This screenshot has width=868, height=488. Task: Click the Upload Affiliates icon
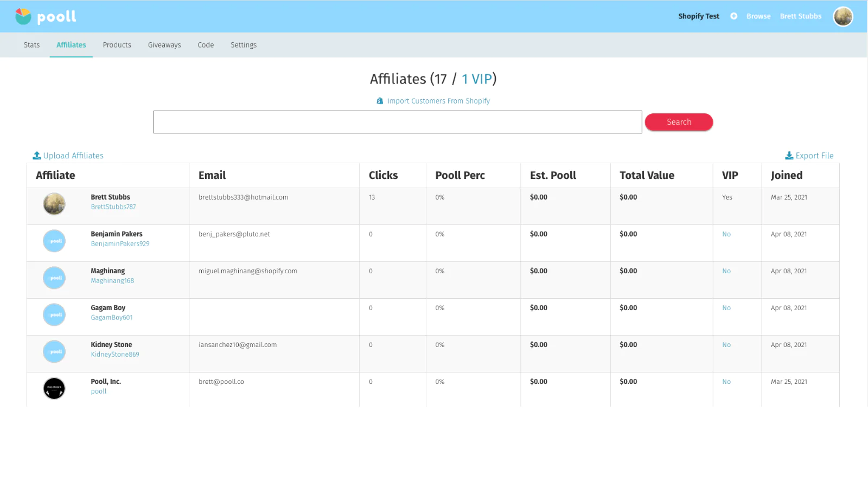tap(37, 156)
